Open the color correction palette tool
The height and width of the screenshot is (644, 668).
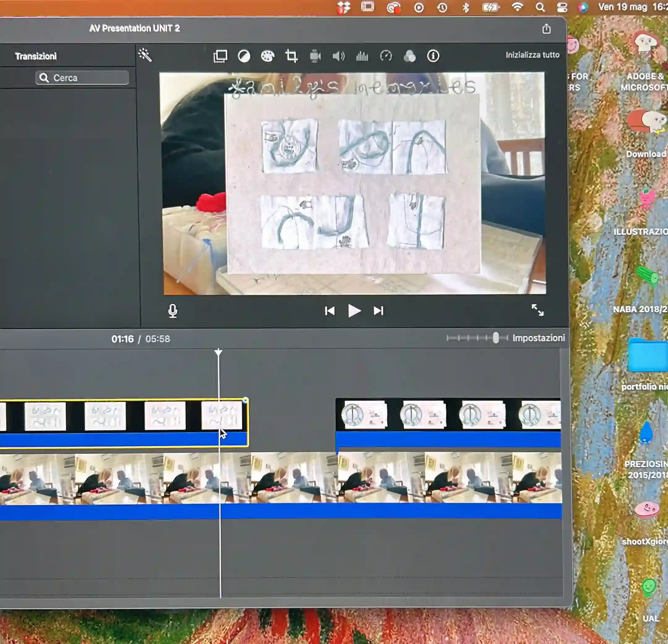tap(268, 56)
